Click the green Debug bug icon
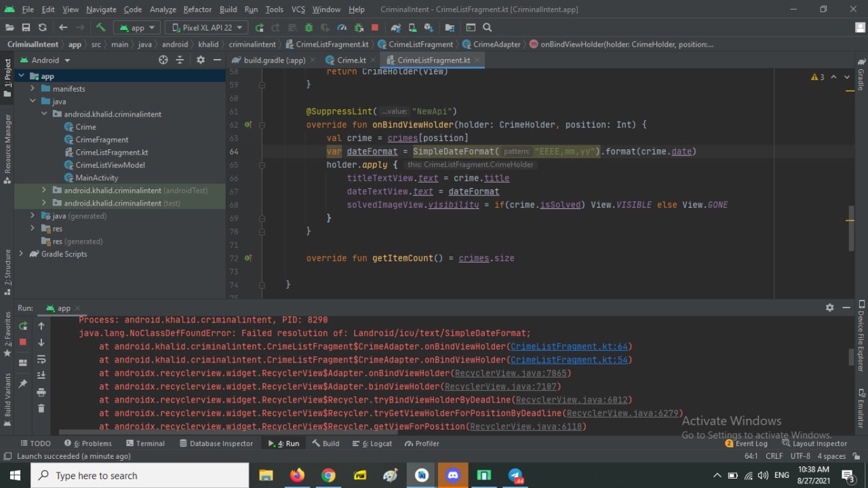 pyautogui.click(x=309, y=27)
